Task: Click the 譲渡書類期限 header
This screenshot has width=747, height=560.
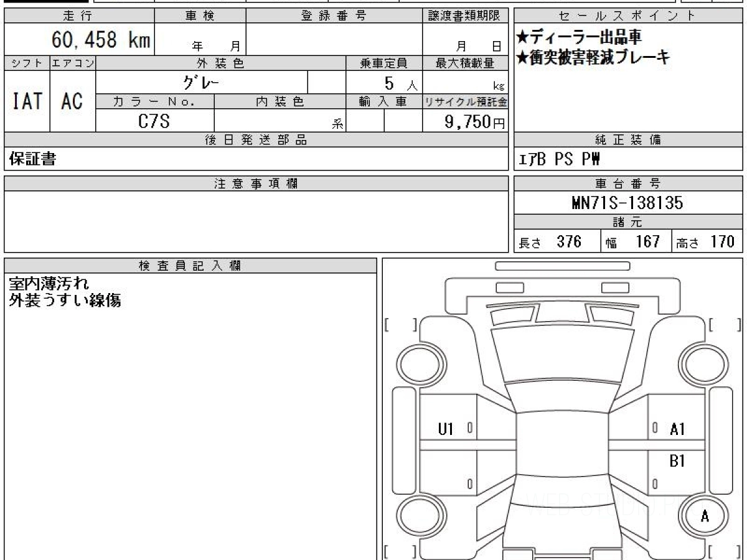Action: tap(465, 16)
